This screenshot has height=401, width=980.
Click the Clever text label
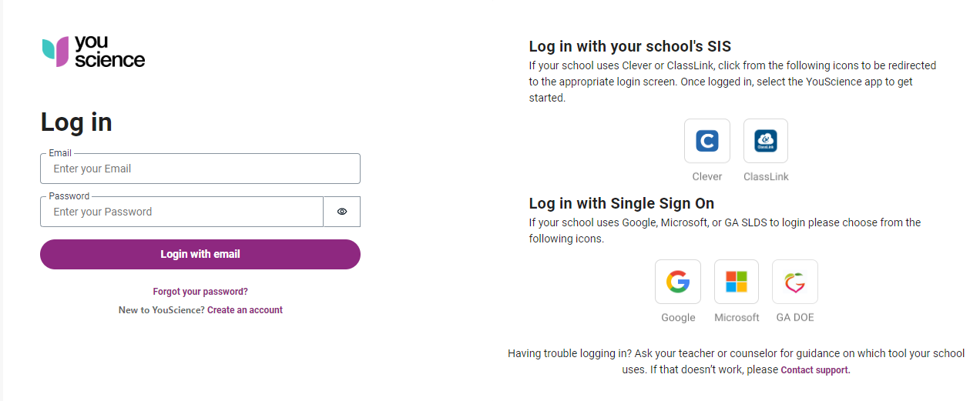pos(706,176)
